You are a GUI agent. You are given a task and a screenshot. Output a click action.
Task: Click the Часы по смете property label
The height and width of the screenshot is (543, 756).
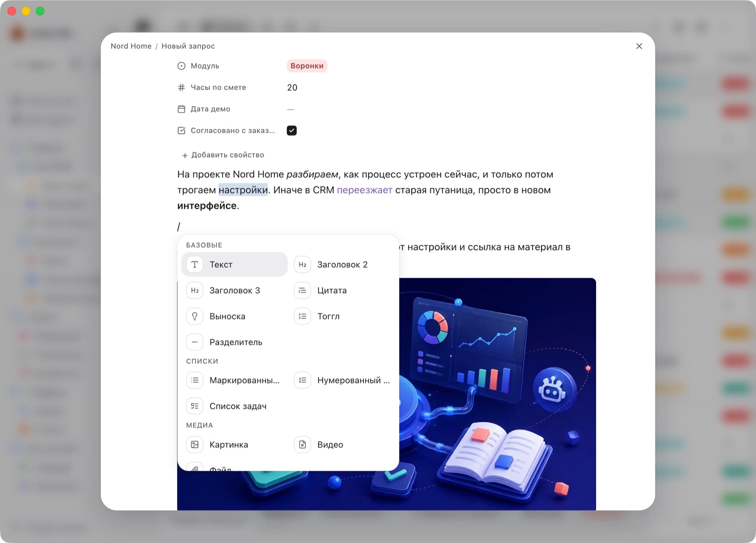click(x=218, y=87)
